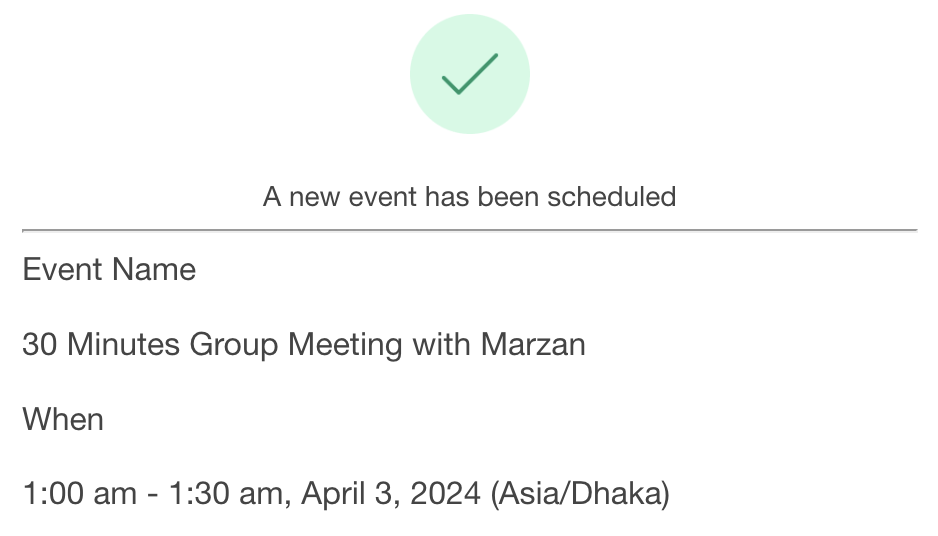The width and height of the screenshot is (938, 536).
Task: Click the '1:00 am' start time
Action: click(80, 494)
